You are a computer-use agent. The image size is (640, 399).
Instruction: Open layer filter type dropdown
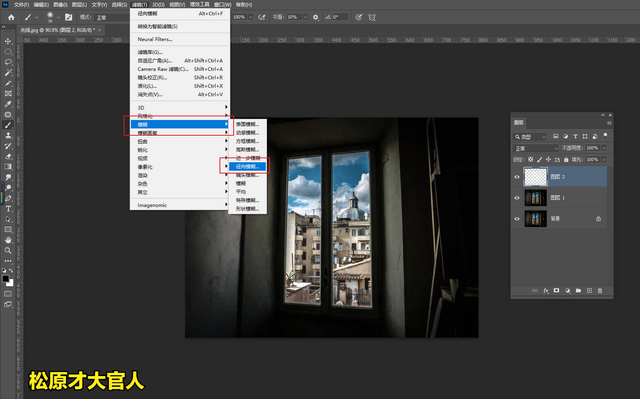529,137
